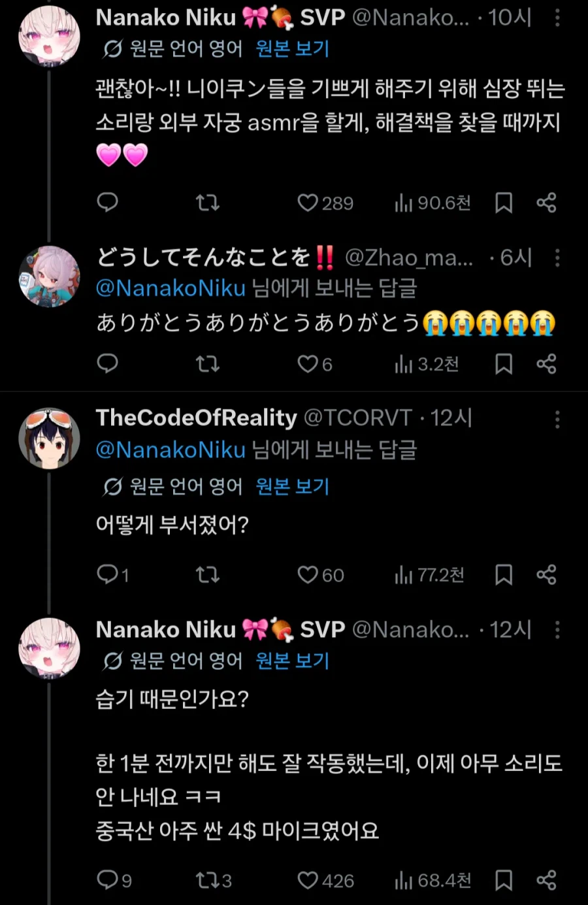The height and width of the screenshot is (905, 588).
Task: Bookmark Nanako Niku's asmr tweet
Action: (x=504, y=203)
